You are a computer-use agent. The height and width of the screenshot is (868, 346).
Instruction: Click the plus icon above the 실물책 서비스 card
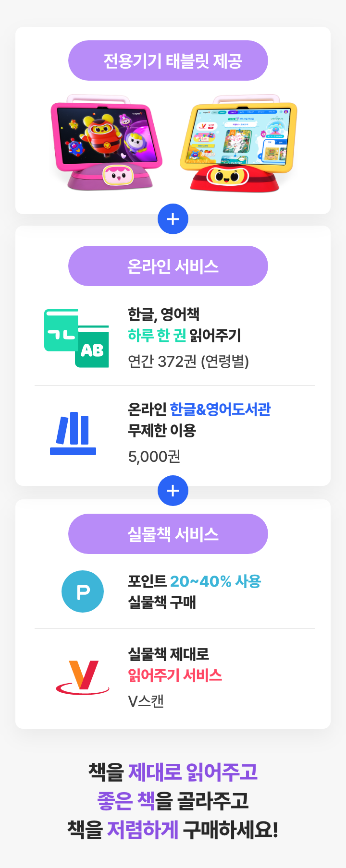[x=173, y=491]
